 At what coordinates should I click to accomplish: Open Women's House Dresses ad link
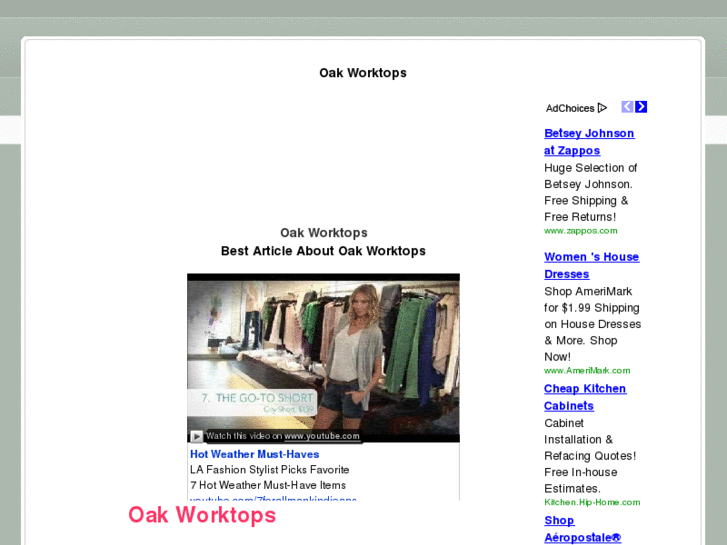pos(592,265)
